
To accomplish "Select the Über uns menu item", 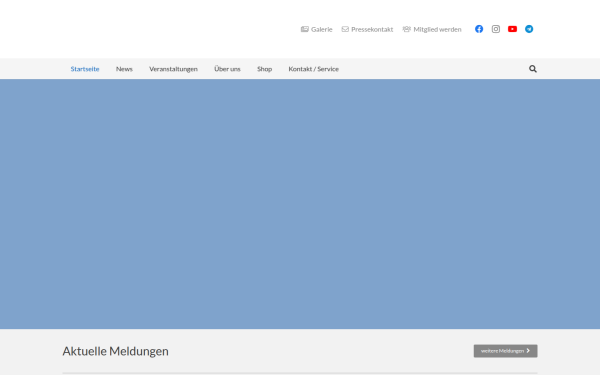I will coord(227,69).
